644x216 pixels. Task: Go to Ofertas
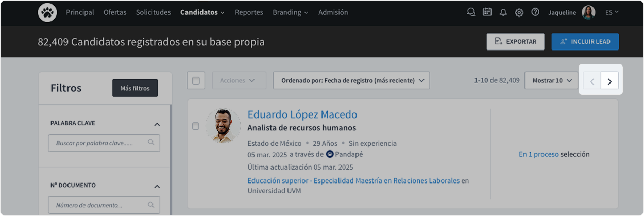tap(115, 12)
